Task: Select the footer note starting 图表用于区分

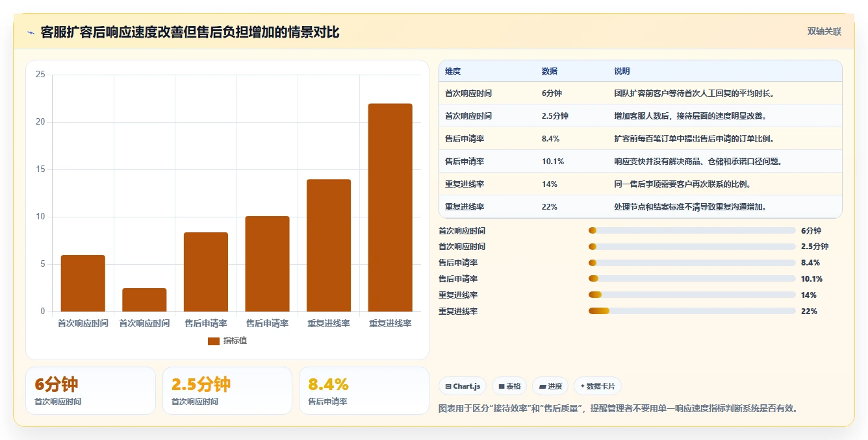Action: point(618,409)
